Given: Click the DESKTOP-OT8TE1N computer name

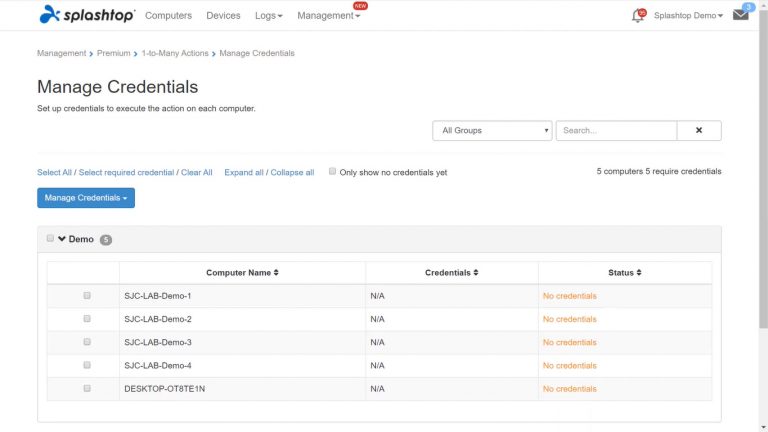Looking at the screenshot, I should coord(165,388).
